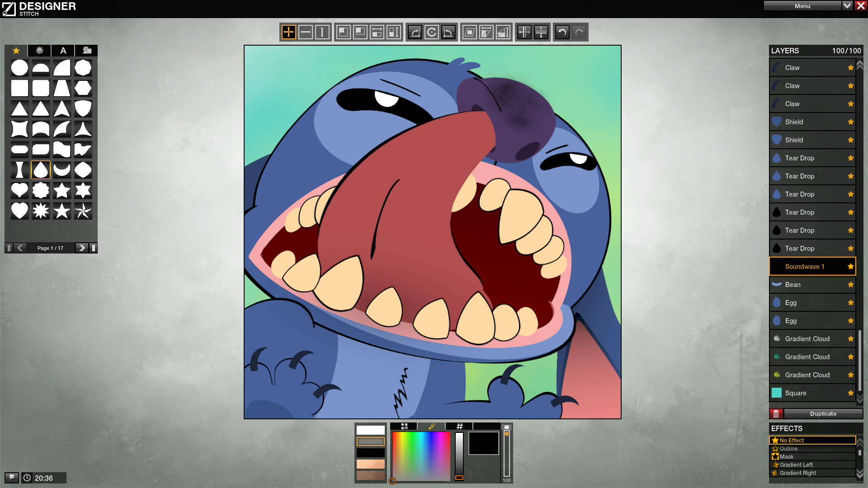Click the rotate circular arrow tool

pyautogui.click(x=432, y=32)
